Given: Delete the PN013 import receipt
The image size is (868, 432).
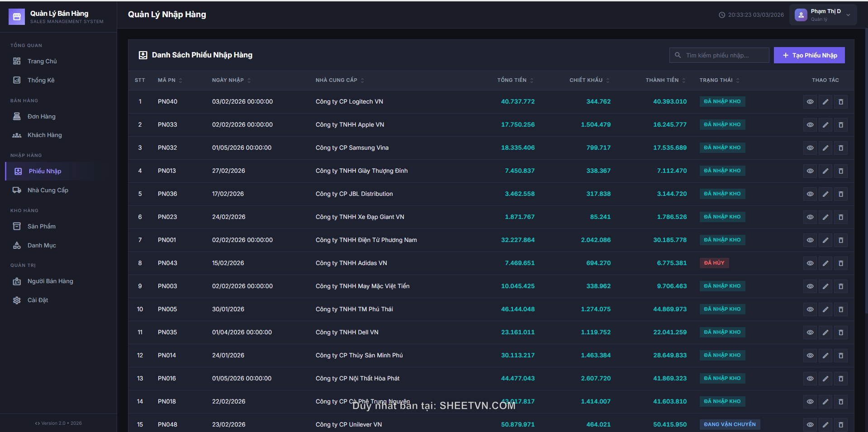Looking at the screenshot, I should (x=840, y=171).
